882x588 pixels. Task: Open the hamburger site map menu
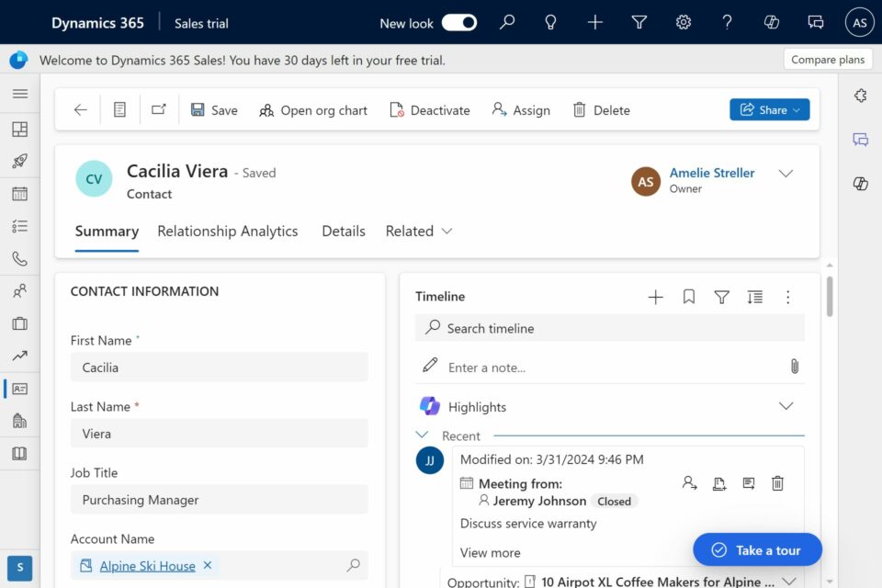(x=20, y=94)
